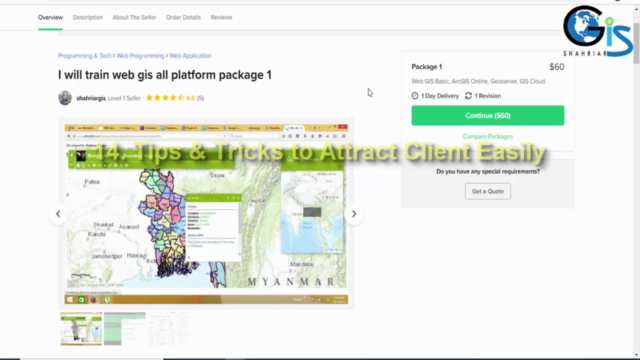640x360 pixels.
Task: Go to the Order Details tab
Action: coord(183,18)
